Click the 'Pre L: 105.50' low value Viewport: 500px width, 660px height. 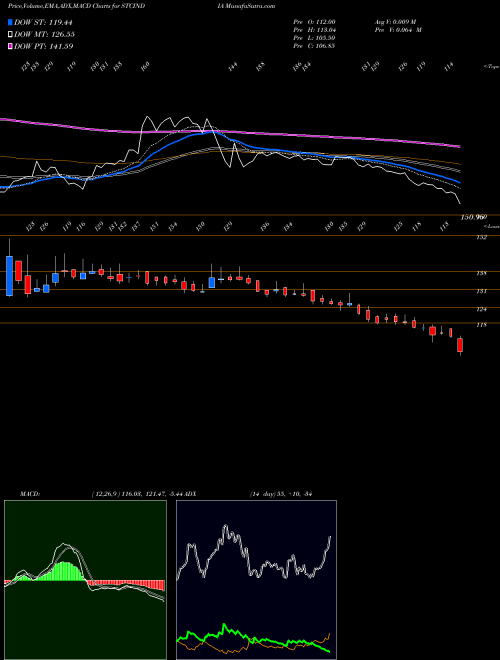coord(314,38)
